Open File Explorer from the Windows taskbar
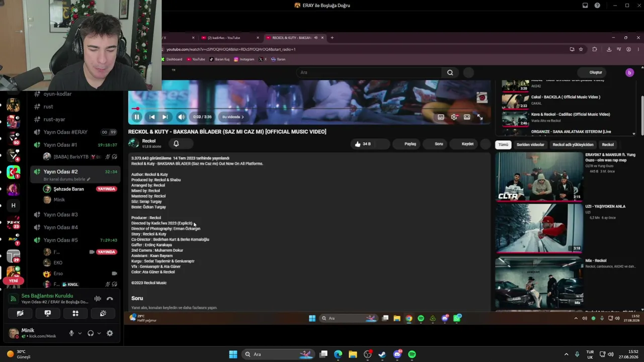Image resolution: width=644 pixels, height=362 pixels. tap(353, 354)
